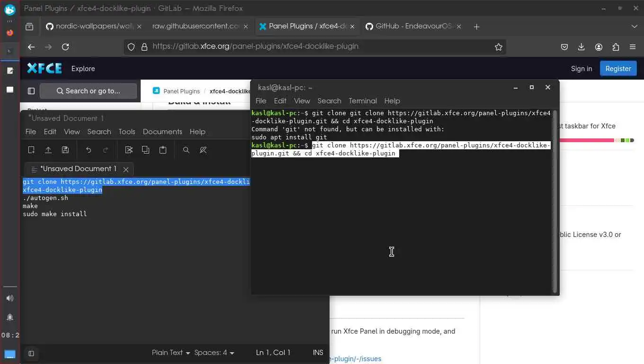Open File menu in the terminal window
Viewport: 644px width, 364px height.
(261, 101)
